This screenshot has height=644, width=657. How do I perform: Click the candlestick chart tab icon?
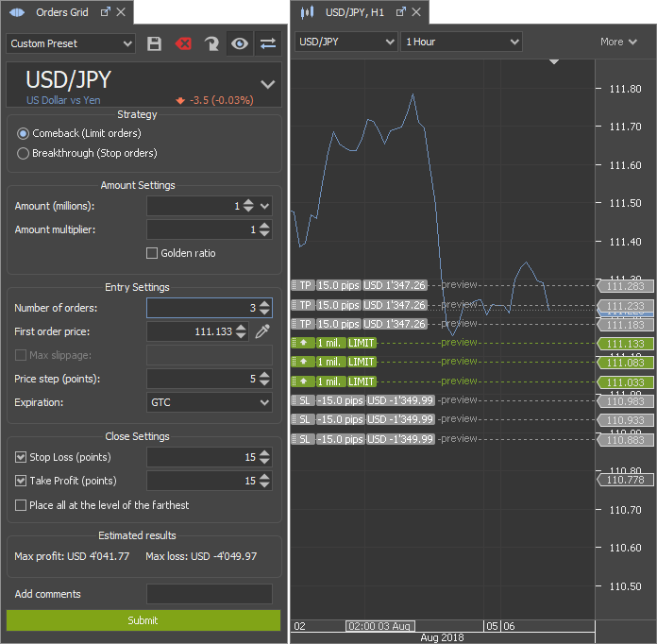[x=307, y=12]
